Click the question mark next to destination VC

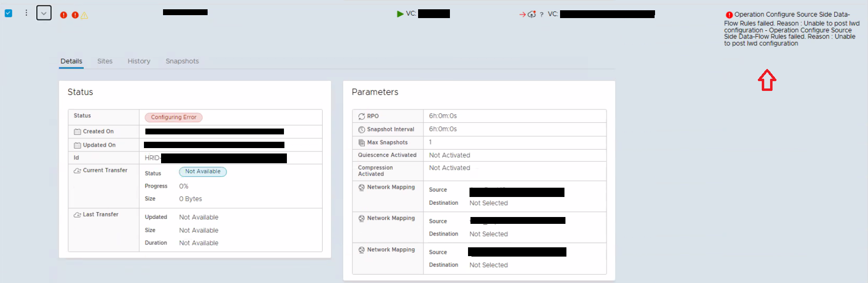coord(541,15)
